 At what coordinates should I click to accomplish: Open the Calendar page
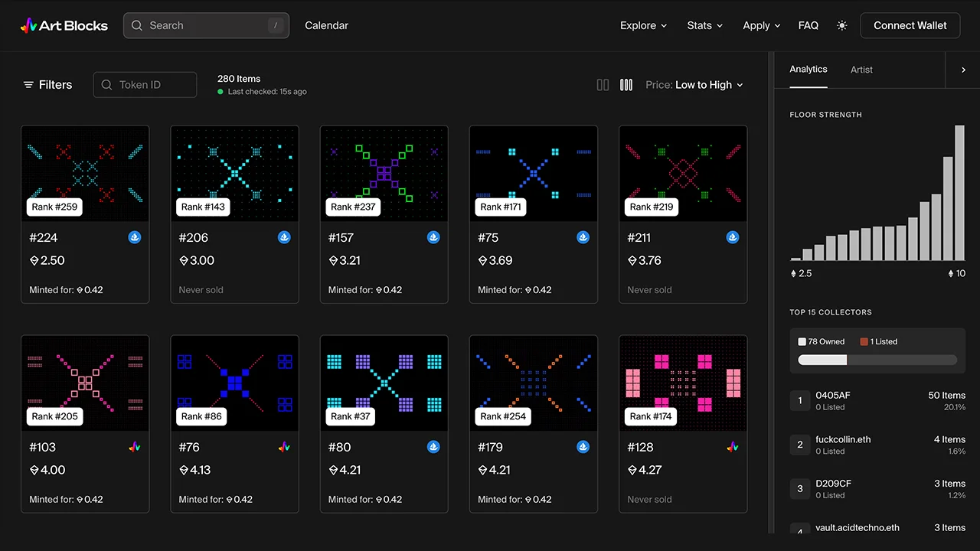click(x=327, y=25)
